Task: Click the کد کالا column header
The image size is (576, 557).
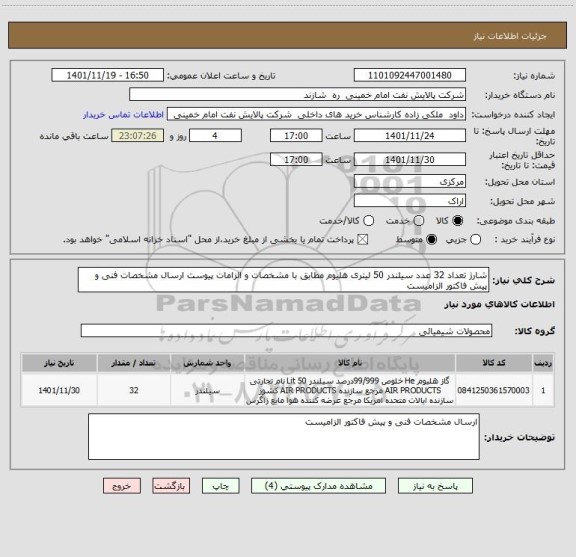Action: [x=493, y=363]
